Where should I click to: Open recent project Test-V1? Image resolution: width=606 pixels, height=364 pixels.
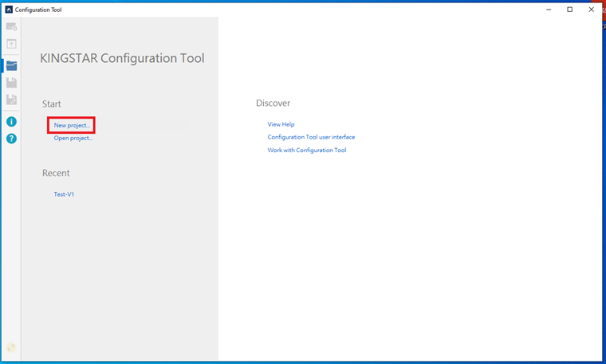click(64, 194)
